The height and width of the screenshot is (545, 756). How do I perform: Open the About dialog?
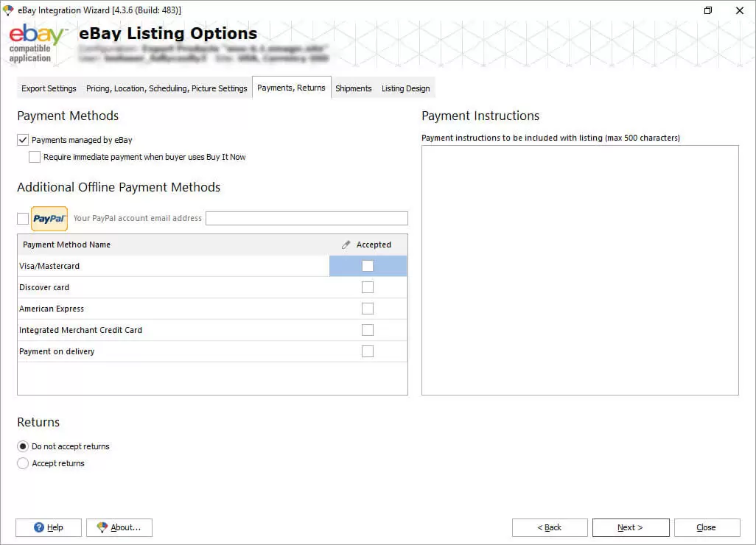click(119, 527)
